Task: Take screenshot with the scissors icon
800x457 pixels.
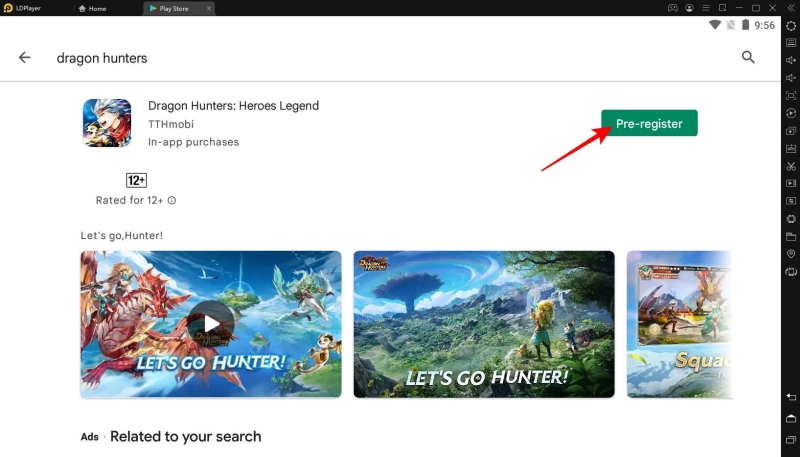Action: (791, 166)
